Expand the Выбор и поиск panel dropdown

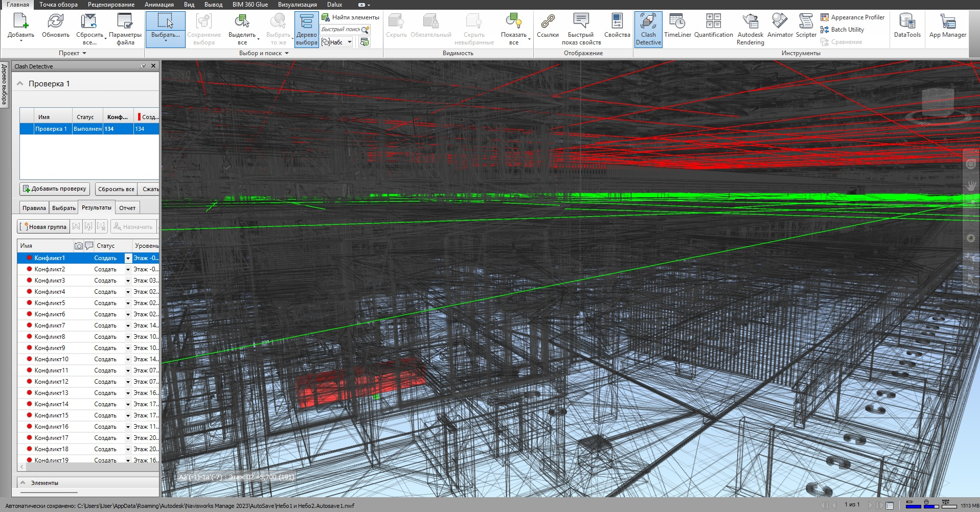coord(264,53)
